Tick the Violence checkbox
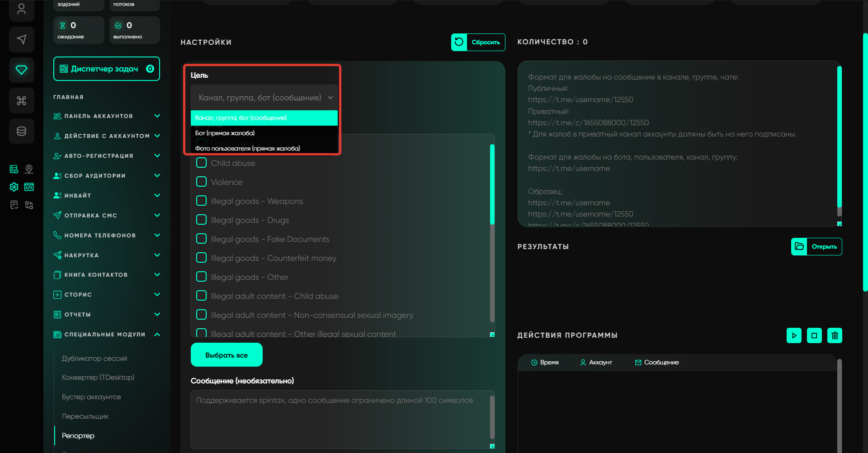The width and height of the screenshot is (868, 453). pyautogui.click(x=202, y=182)
